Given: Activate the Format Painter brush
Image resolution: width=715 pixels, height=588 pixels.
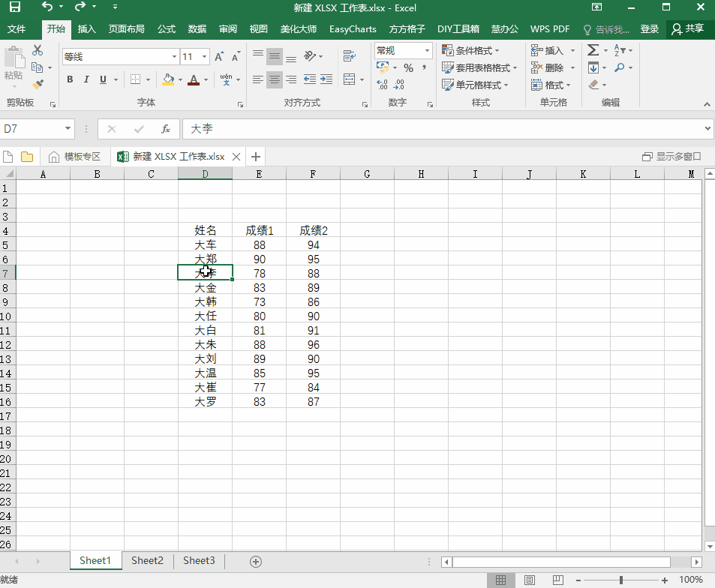Looking at the screenshot, I should click(38, 84).
